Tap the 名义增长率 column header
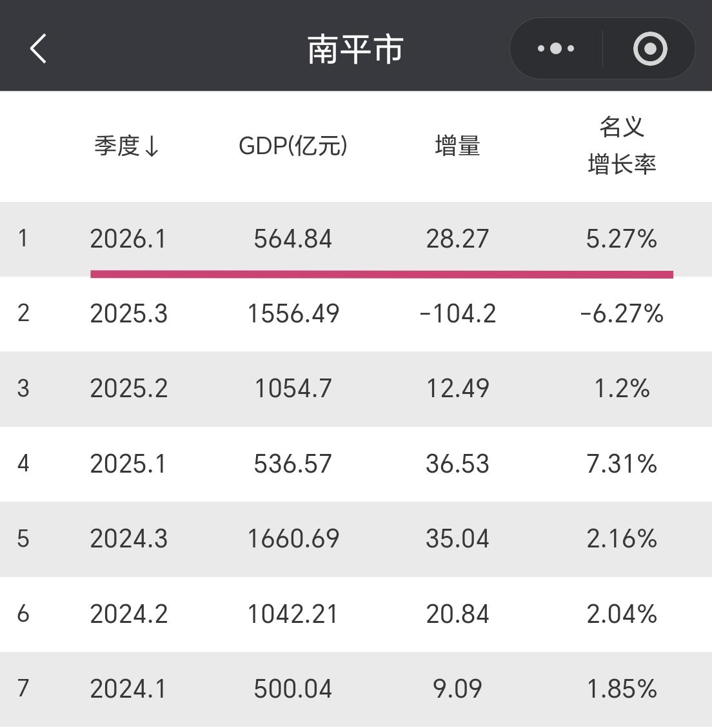 [x=622, y=145]
